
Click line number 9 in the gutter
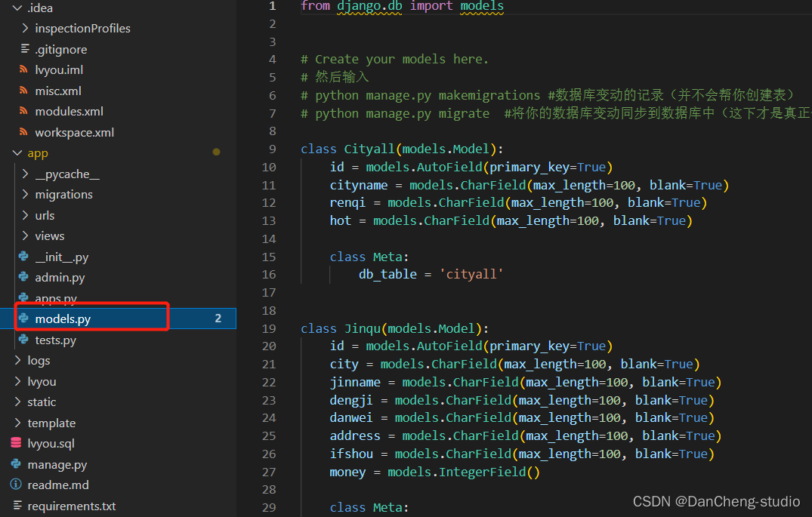coord(273,149)
